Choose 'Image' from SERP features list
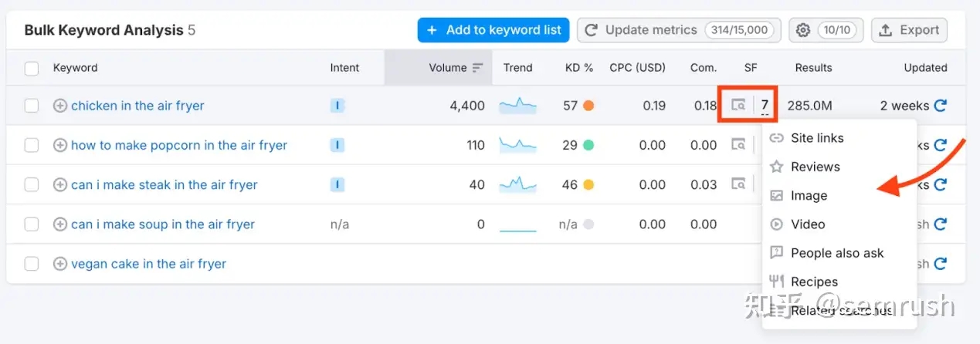The height and width of the screenshot is (344, 980). [x=809, y=196]
